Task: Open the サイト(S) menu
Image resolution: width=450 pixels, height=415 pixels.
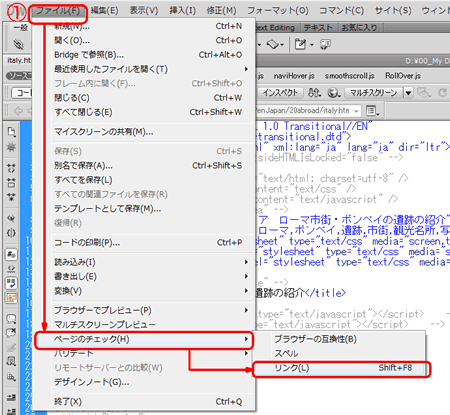Action: click(393, 11)
